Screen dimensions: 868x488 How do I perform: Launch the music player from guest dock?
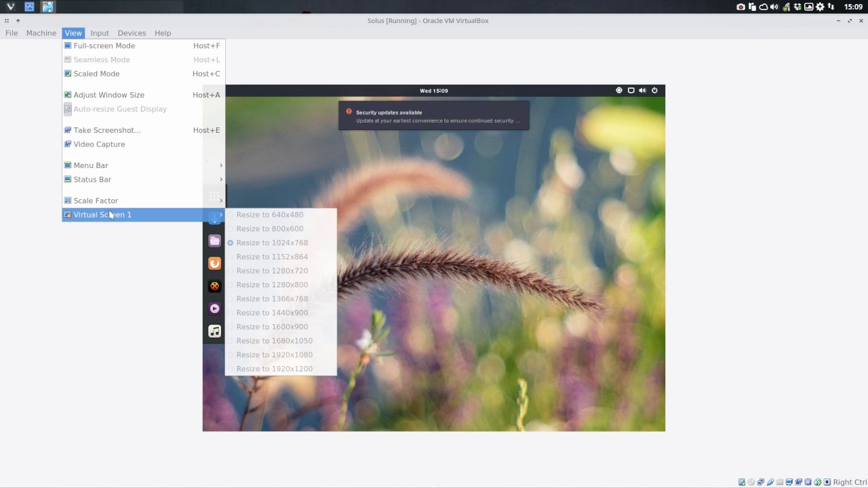[214, 331]
